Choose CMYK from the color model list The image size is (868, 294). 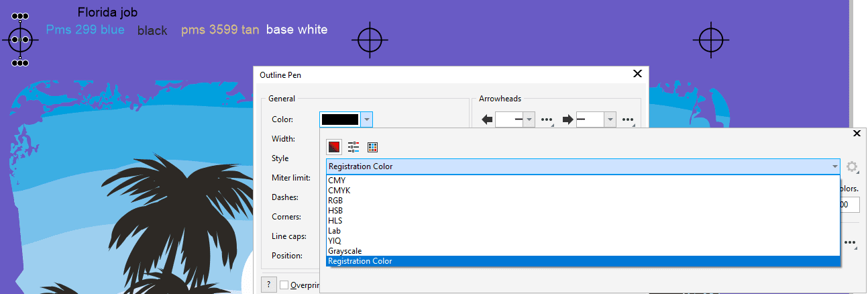pyautogui.click(x=339, y=191)
